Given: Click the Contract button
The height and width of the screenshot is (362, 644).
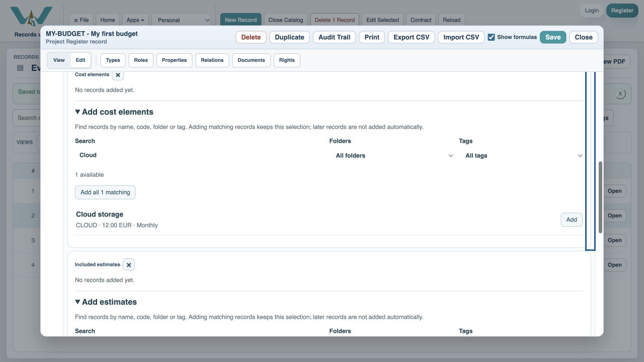Looking at the screenshot, I should 421,20.
